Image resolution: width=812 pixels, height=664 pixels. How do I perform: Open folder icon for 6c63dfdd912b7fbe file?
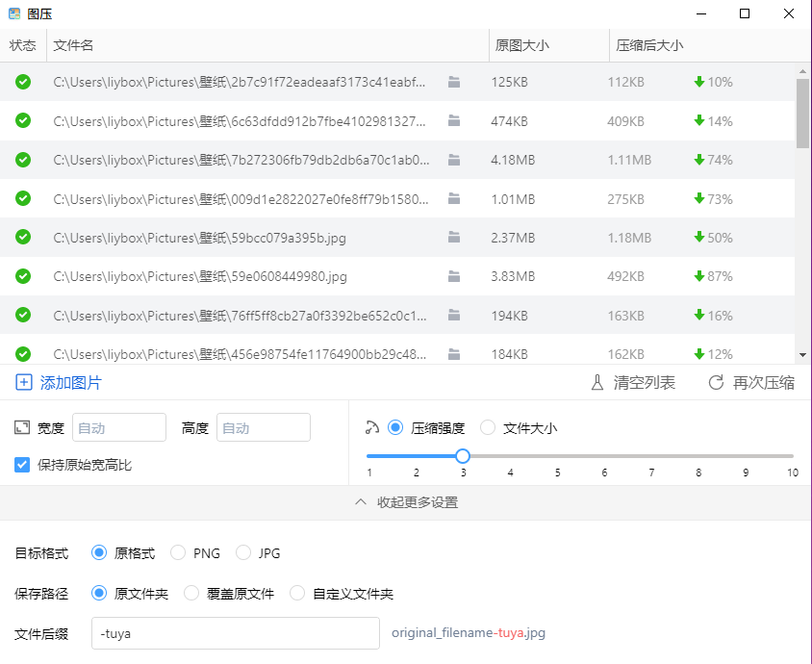click(x=454, y=120)
